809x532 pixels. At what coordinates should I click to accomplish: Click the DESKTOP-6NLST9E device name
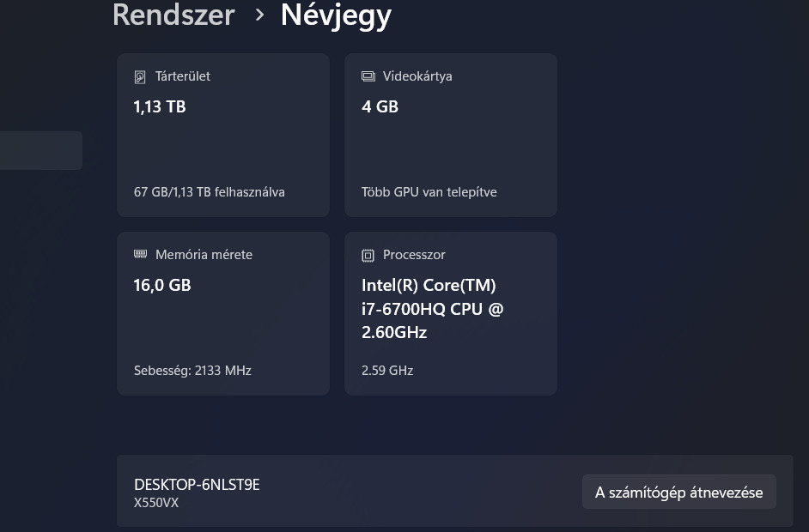197,485
